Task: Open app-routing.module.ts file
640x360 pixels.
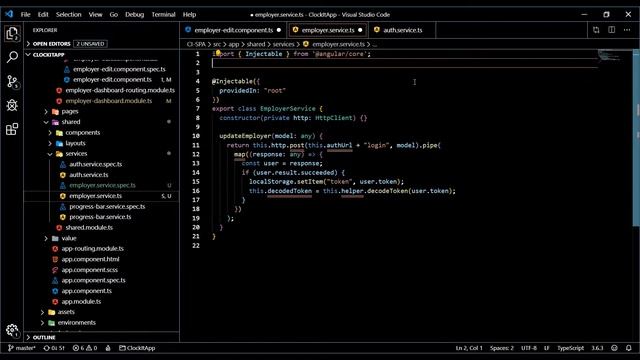Action: pos(92,249)
